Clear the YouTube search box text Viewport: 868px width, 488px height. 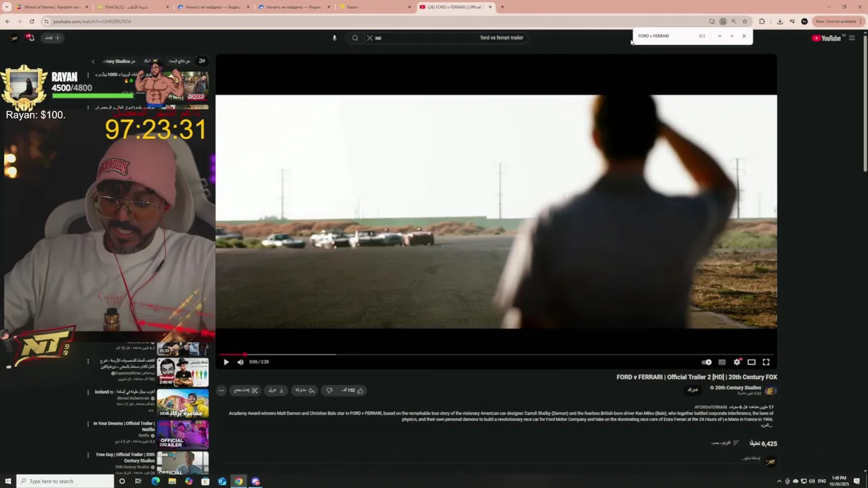(x=370, y=38)
